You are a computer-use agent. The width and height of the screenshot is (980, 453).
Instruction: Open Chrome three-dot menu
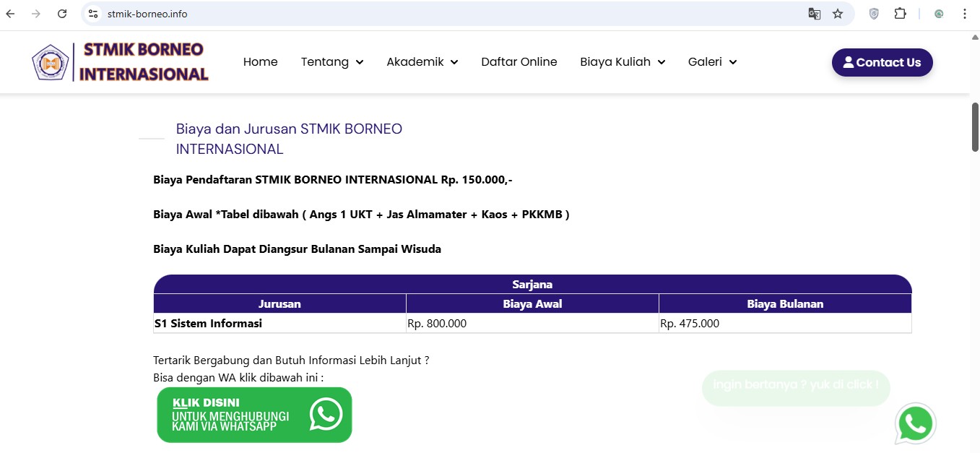tap(965, 14)
